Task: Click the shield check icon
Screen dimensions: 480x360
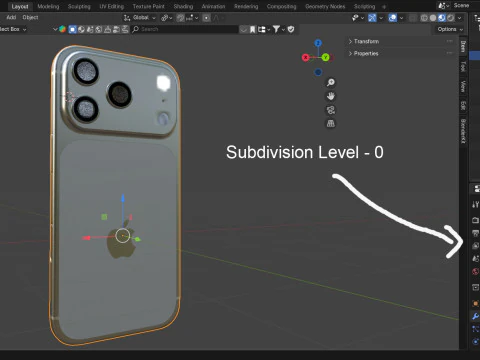Action: [x=291, y=30]
